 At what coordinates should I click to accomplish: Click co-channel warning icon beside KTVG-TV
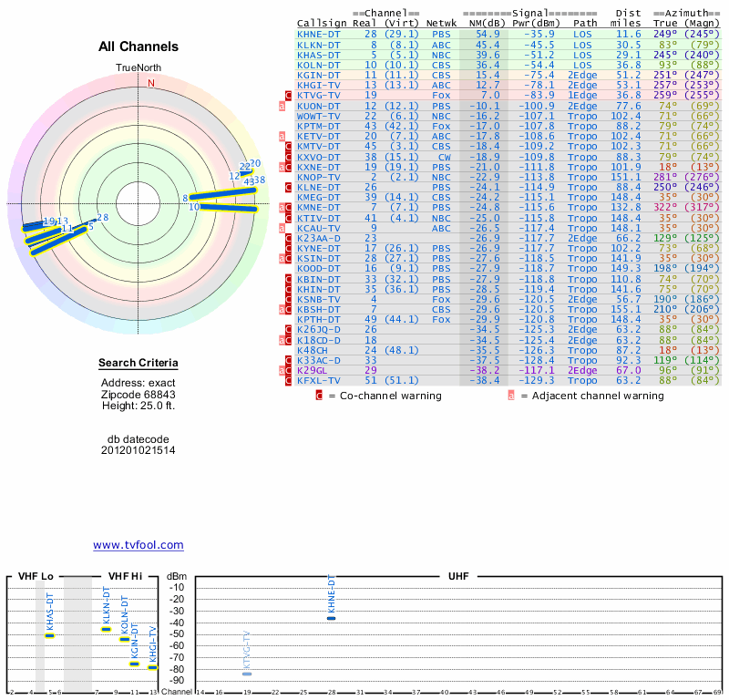pyautogui.click(x=289, y=95)
